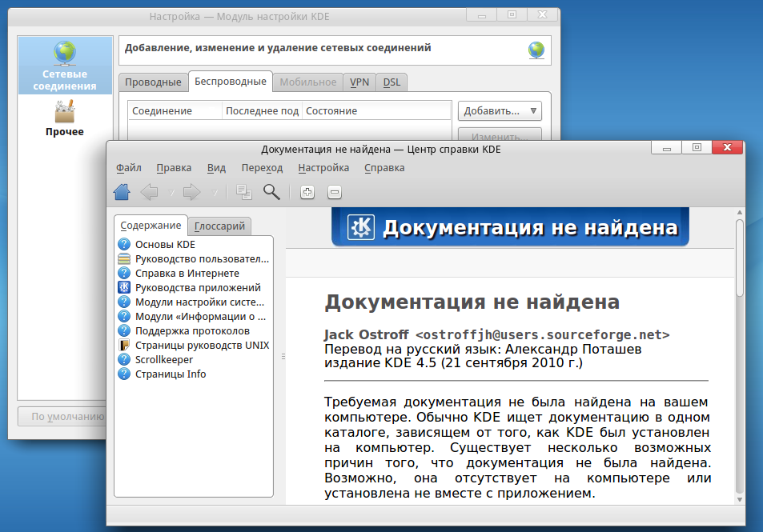The image size is (763, 532).
Task: Open Модули настройки систе… topic
Action: pos(199,302)
